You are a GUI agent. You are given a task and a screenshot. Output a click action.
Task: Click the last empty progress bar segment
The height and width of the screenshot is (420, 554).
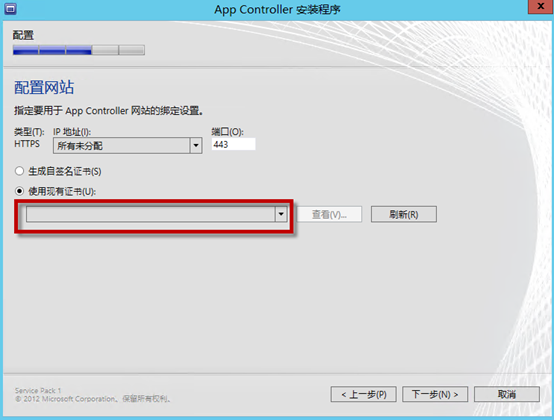click(x=131, y=50)
